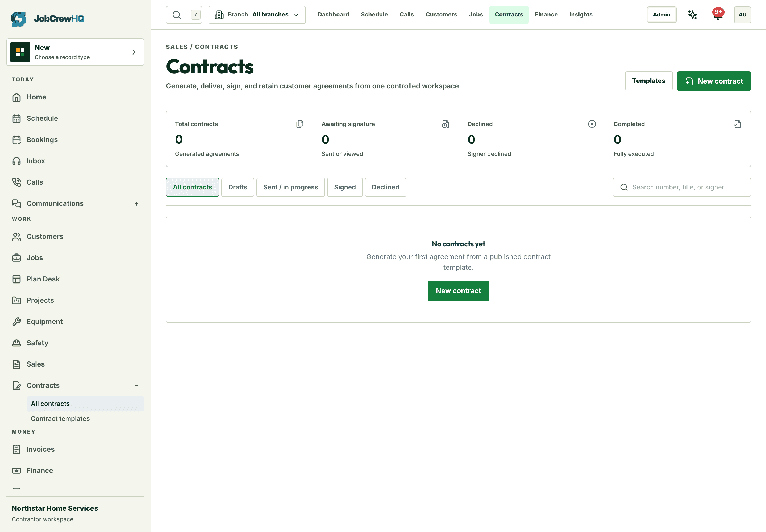This screenshot has height=532, width=766.
Task: Open Insights in the top navigation
Action: tap(581, 15)
